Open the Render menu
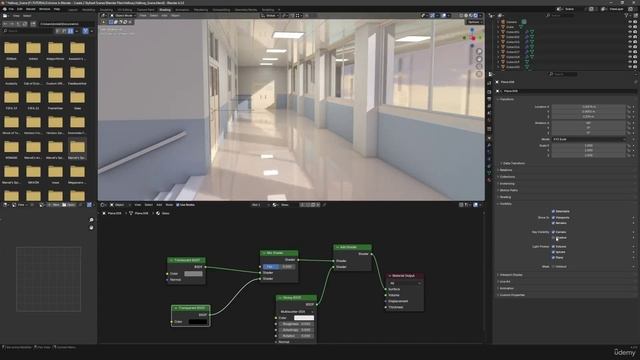This screenshot has height=360, width=640. click(x=31, y=9)
